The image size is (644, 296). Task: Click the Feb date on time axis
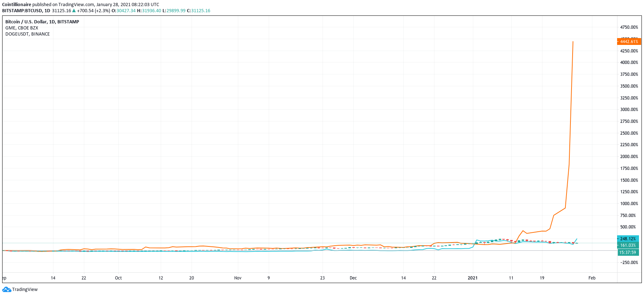click(x=592, y=278)
